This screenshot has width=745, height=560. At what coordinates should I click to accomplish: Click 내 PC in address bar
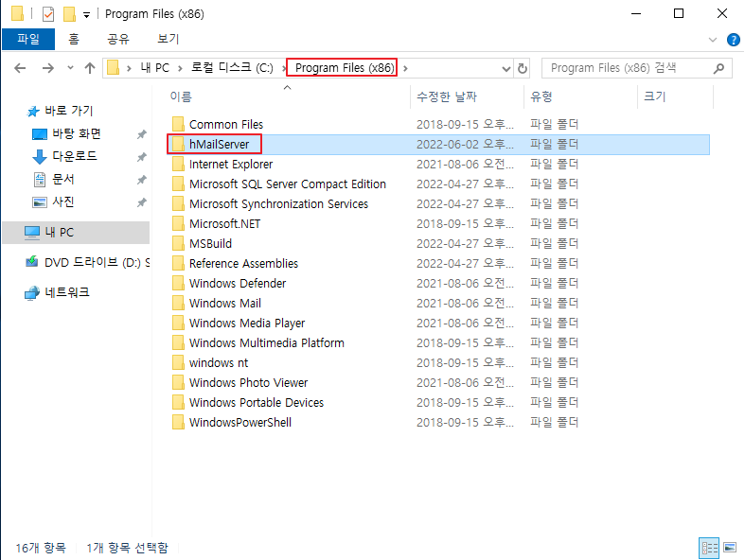[x=155, y=68]
